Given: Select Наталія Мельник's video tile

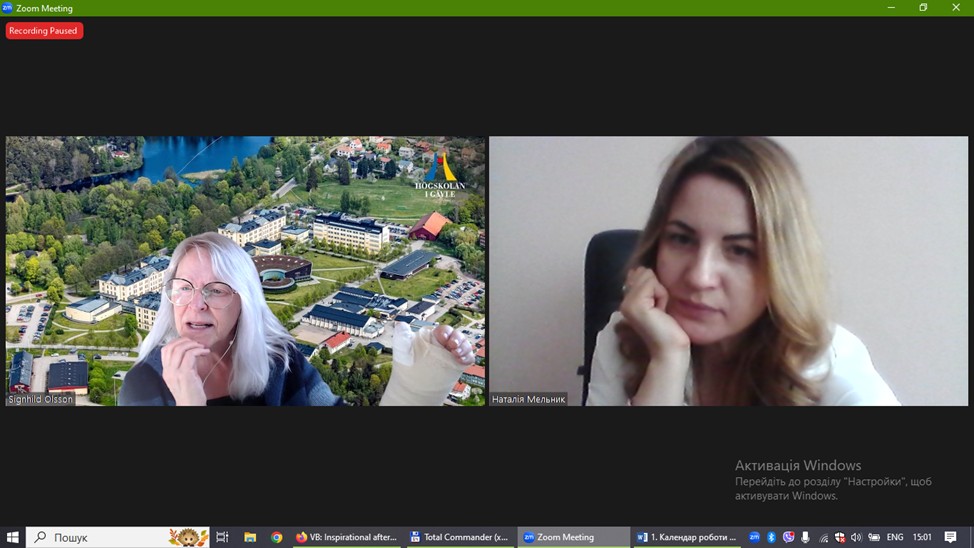Looking at the screenshot, I should (x=728, y=271).
